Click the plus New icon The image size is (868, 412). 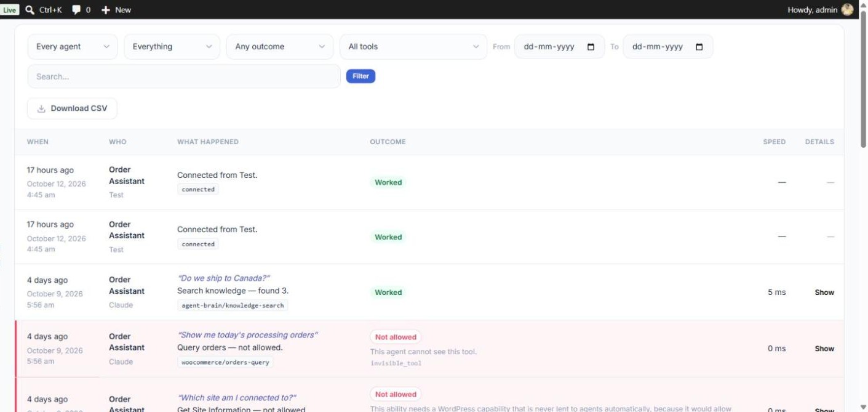(x=106, y=10)
